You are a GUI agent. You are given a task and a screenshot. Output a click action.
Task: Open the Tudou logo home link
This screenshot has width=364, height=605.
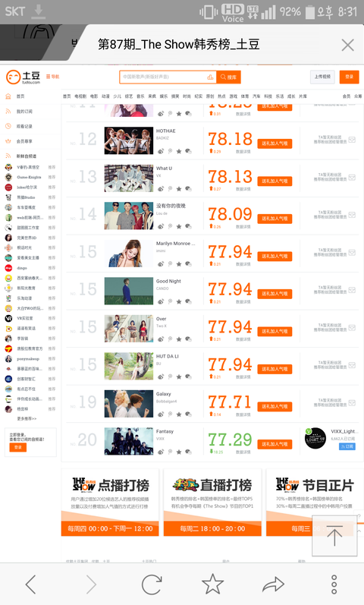[x=24, y=77]
